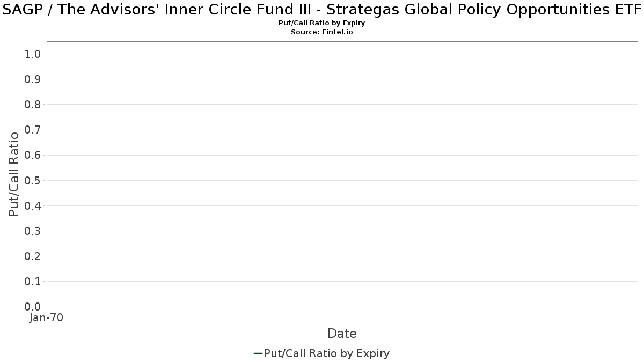Click the 0.0 y-axis tick label
The width and height of the screenshot is (644, 362).
[33, 307]
